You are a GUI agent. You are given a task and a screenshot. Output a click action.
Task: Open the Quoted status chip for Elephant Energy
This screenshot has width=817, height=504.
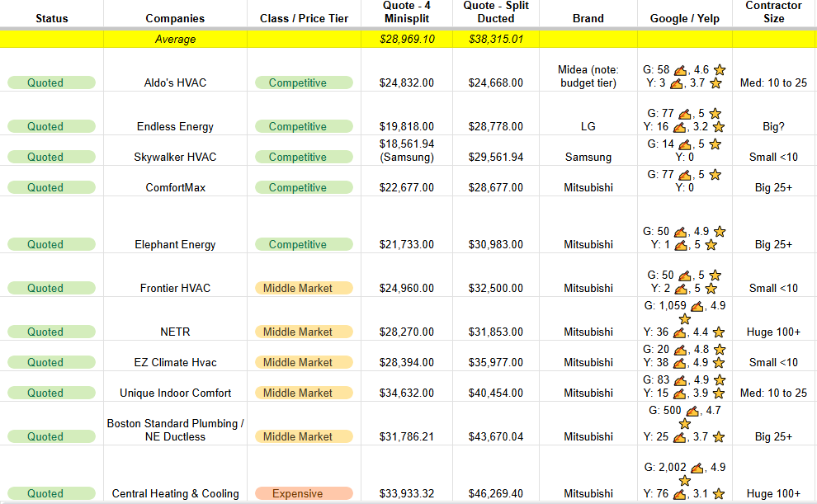52,244
